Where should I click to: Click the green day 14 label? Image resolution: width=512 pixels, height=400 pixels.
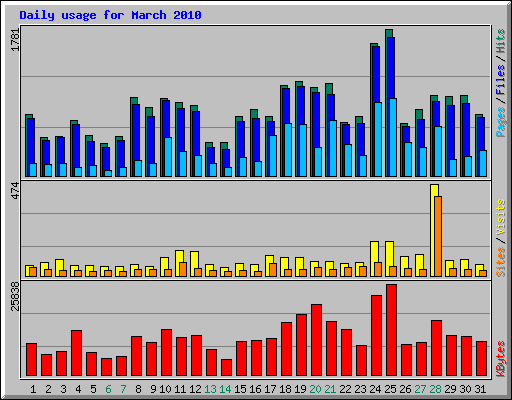(x=225, y=389)
